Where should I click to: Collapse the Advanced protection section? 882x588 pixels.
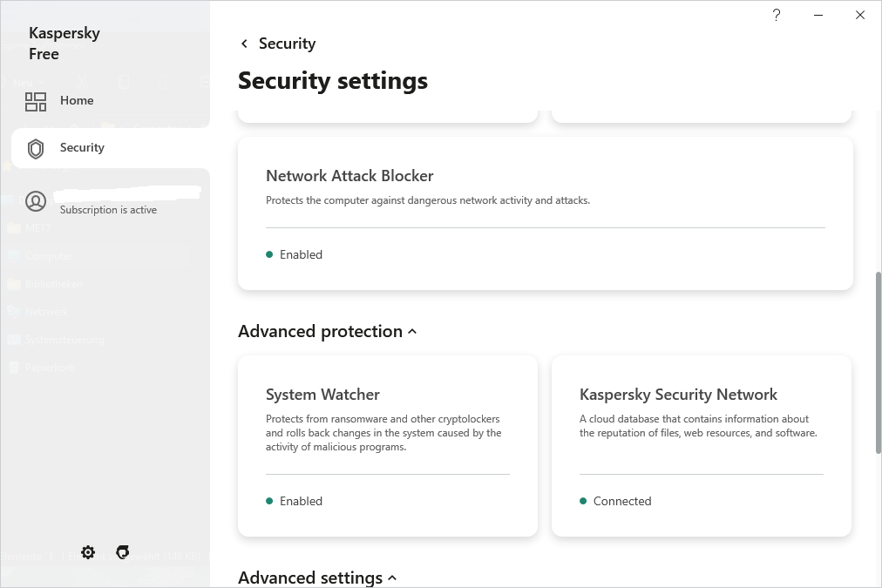click(412, 332)
